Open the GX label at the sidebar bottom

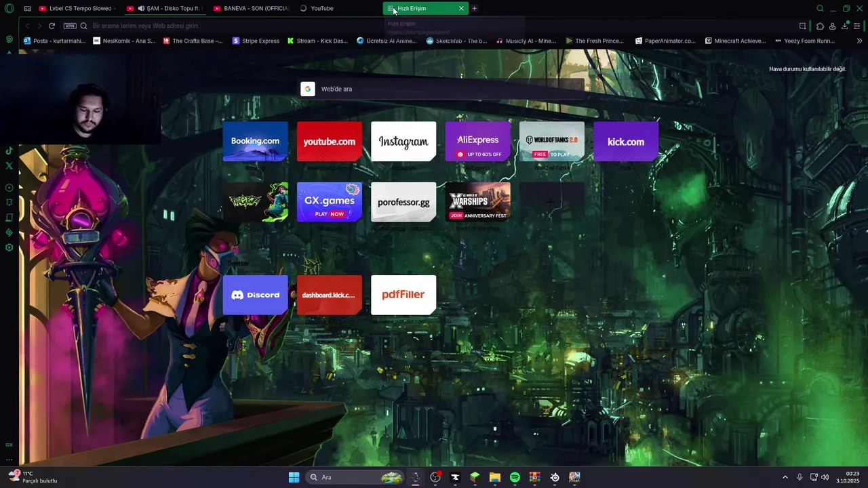coord(9,445)
